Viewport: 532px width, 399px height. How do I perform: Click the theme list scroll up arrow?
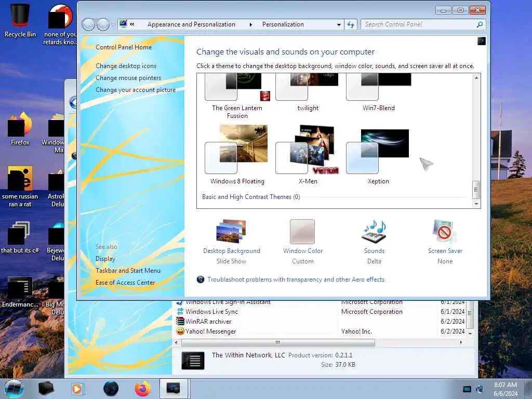point(476,78)
